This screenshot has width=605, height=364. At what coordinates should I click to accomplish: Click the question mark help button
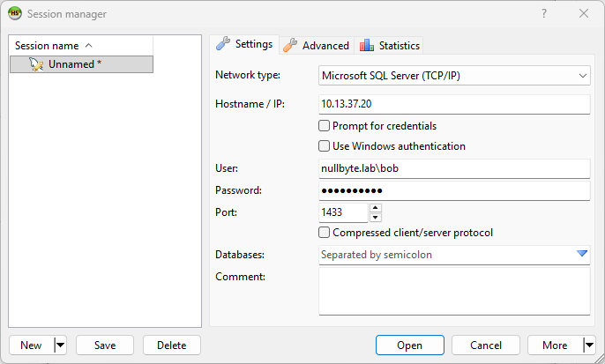(543, 13)
